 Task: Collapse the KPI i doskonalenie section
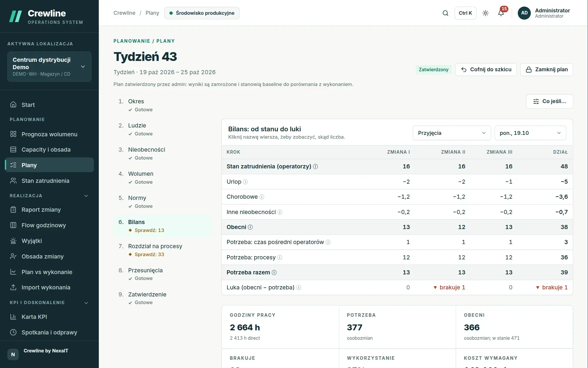[86, 303]
